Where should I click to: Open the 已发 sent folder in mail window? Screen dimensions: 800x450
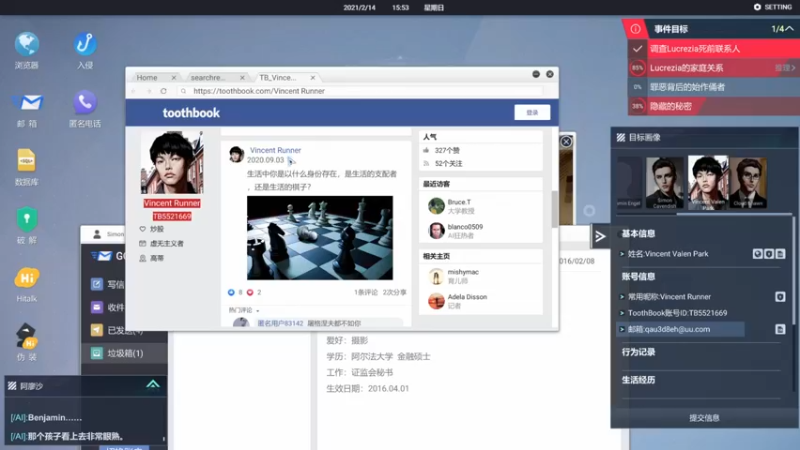pos(96,330)
